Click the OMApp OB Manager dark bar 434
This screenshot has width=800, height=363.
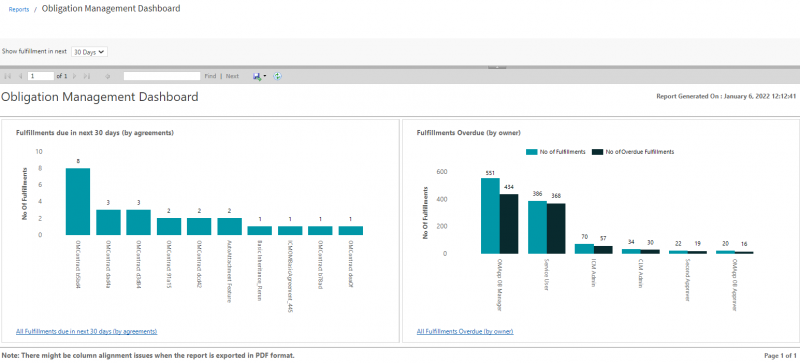click(509, 224)
